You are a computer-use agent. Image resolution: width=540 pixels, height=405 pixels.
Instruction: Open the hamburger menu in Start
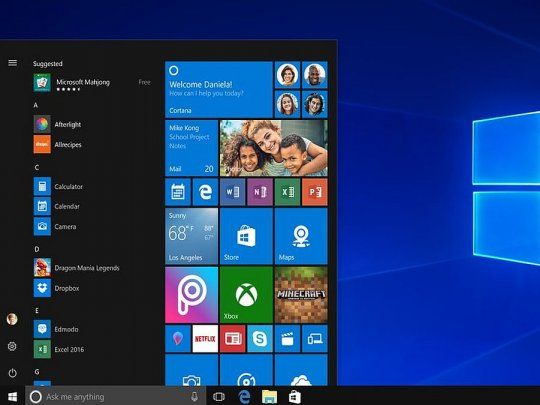tap(12, 63)
